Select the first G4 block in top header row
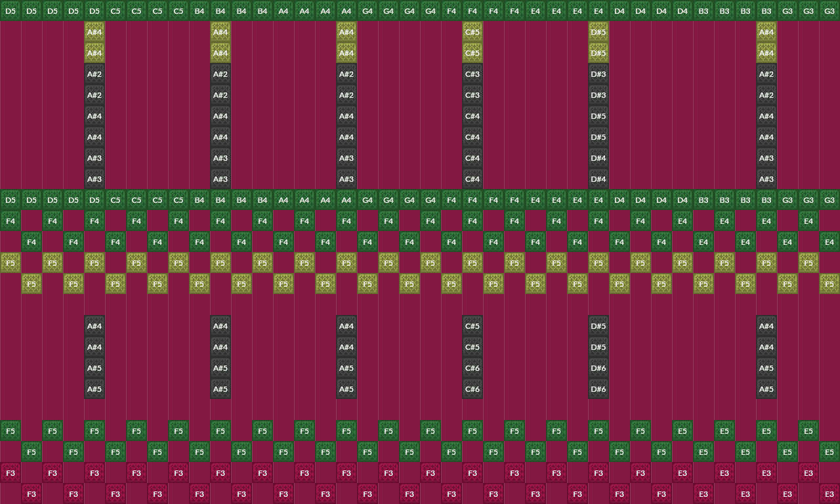This screenshot has height=504, width=840. point(367,10)
